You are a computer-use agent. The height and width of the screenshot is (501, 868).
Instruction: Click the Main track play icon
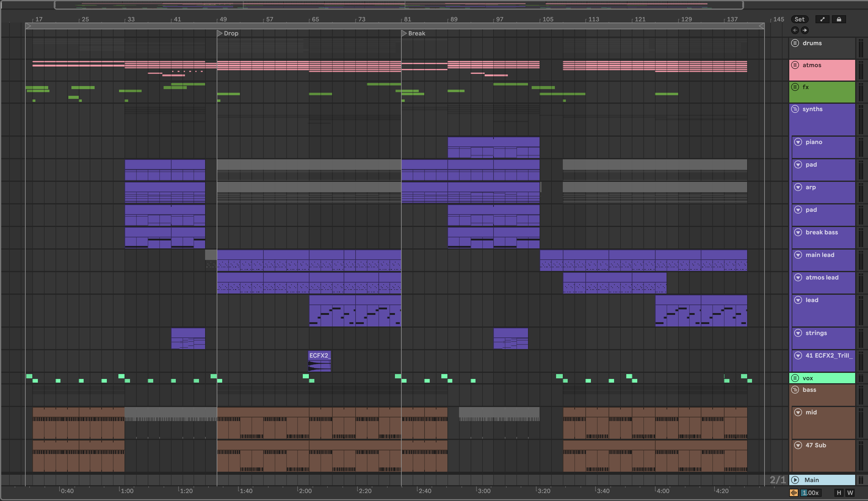pyautogui.click(x=795, y=480)
